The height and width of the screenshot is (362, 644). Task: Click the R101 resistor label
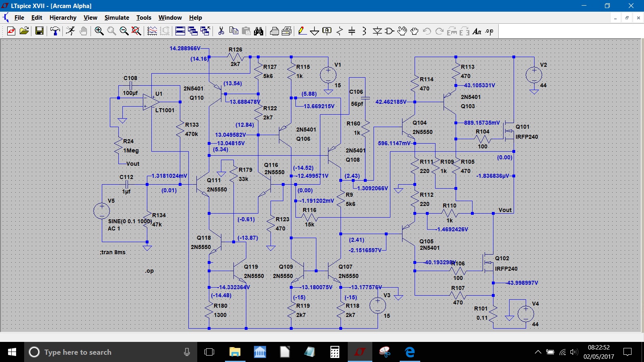[x=481, y=309]
